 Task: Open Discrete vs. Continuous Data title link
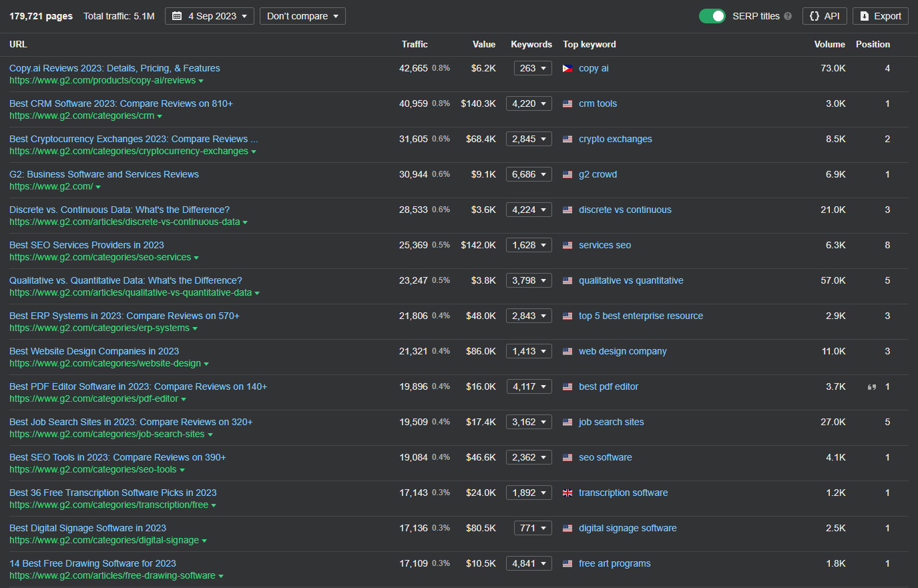(120, 210)
